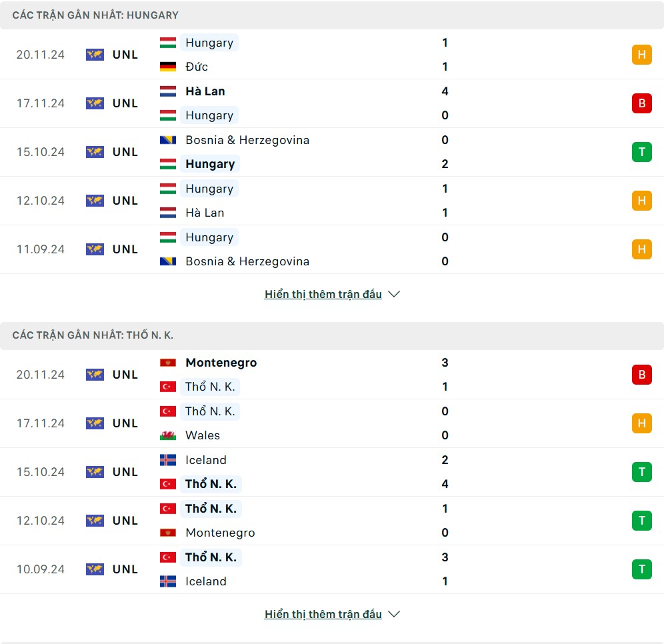Click the red B badge for Montenegro vs Thổ N. K.
Viewport: 664px width, 644px height.
tap(641, 375)
